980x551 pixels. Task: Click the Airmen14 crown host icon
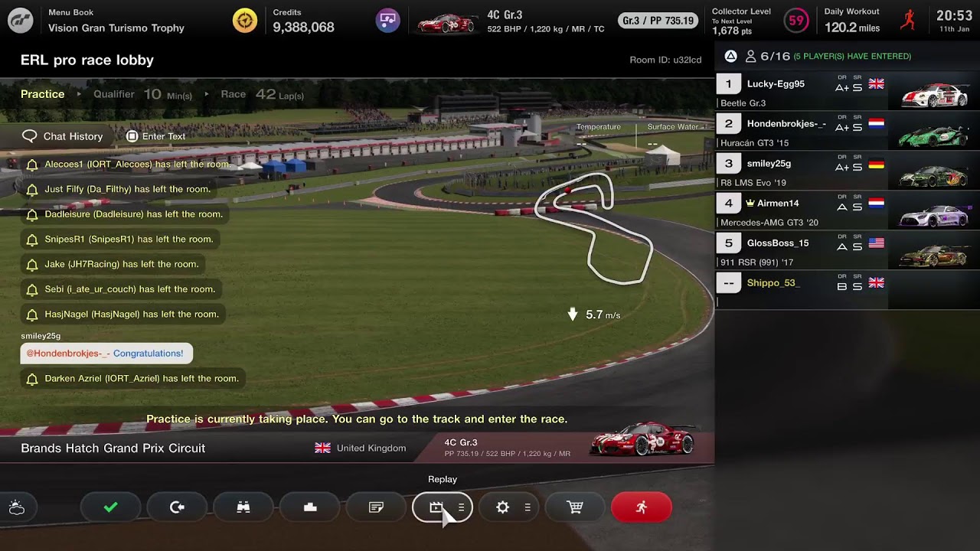point(750,203)
